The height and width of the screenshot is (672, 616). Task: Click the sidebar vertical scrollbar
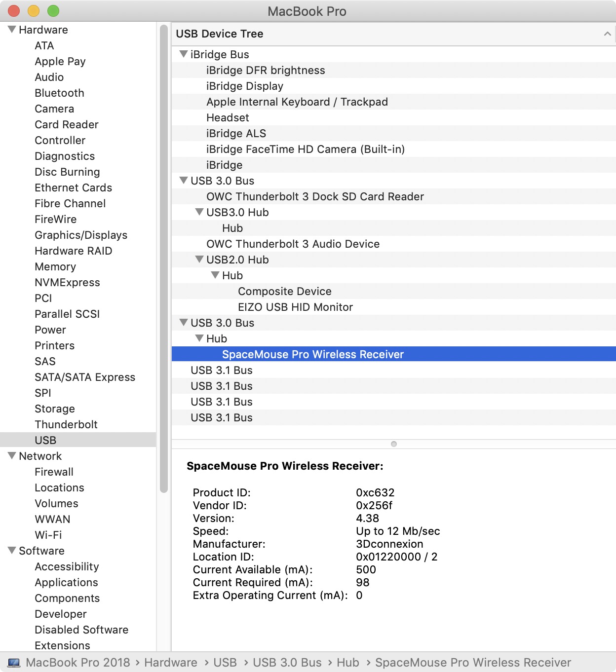(x=164, y=258)
